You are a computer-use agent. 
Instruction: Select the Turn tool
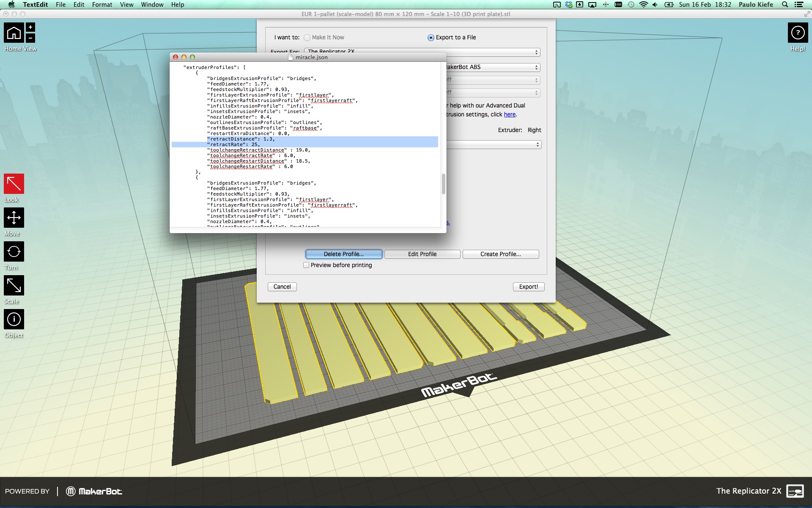point(14,251)
